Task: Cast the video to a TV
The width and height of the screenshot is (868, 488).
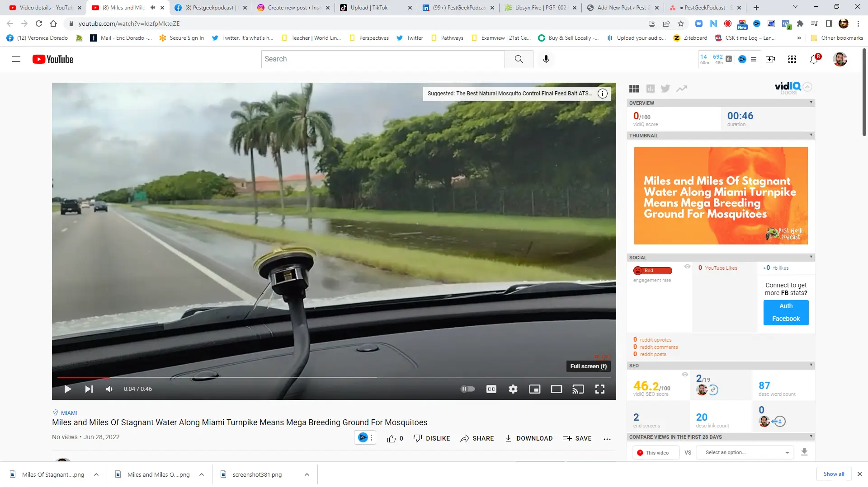Action: (x=578, y=389)
